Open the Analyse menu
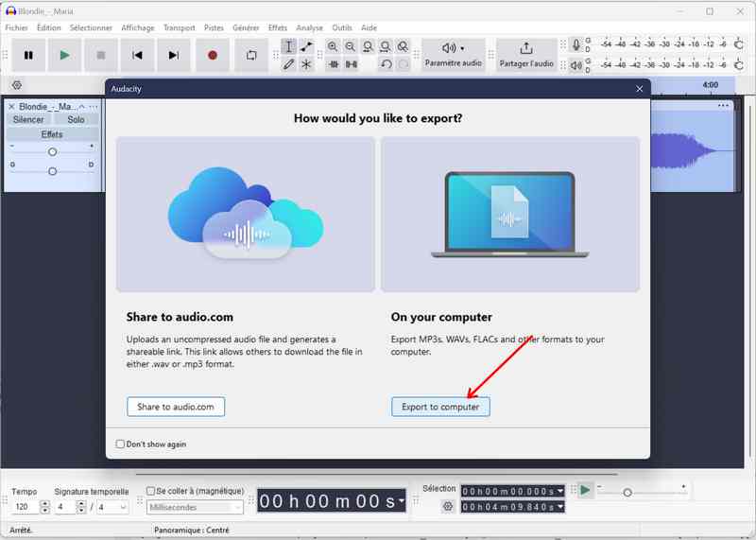 (x=310, y=28)
